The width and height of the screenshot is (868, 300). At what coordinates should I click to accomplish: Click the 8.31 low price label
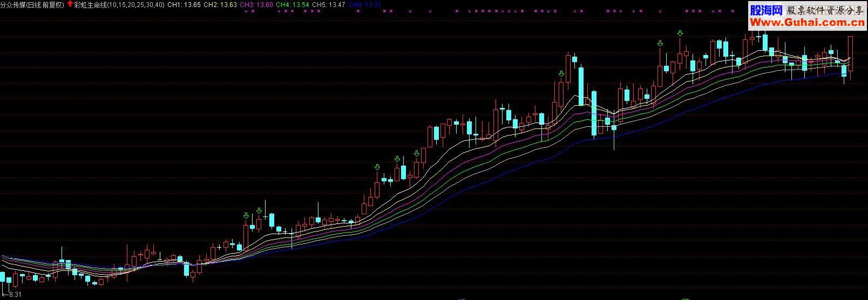[15, 295]
